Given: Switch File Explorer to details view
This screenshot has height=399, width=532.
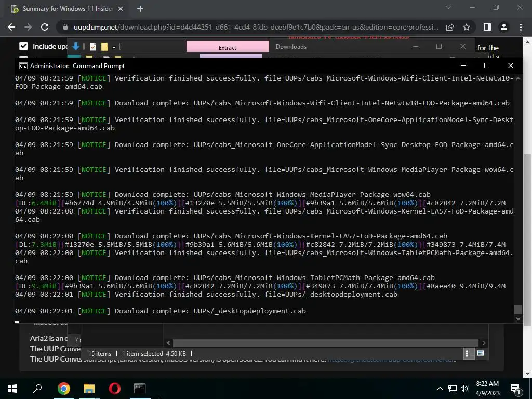Looking at the screenshot, I should [468, 353].
